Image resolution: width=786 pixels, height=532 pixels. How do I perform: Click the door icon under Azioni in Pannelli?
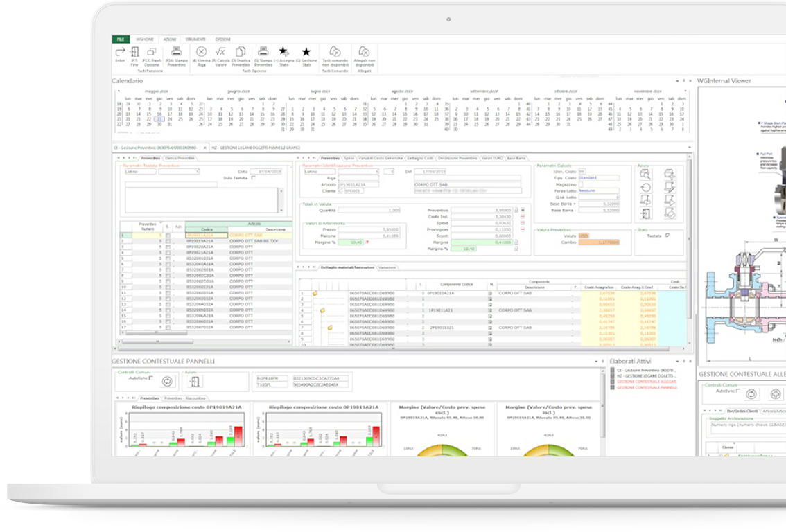(195, 382)
